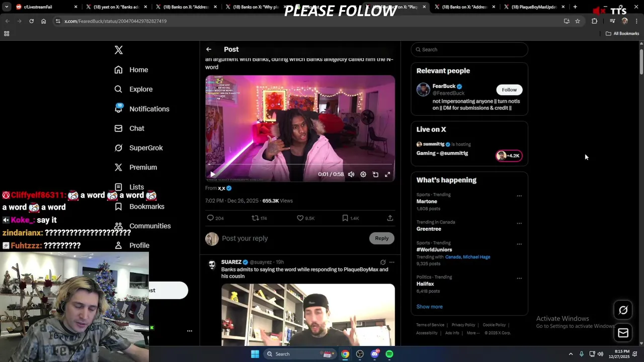The height and width of the screenshot is (362, 644).
Task: Open Windows Start menu
Action: (x=255, y=354)
